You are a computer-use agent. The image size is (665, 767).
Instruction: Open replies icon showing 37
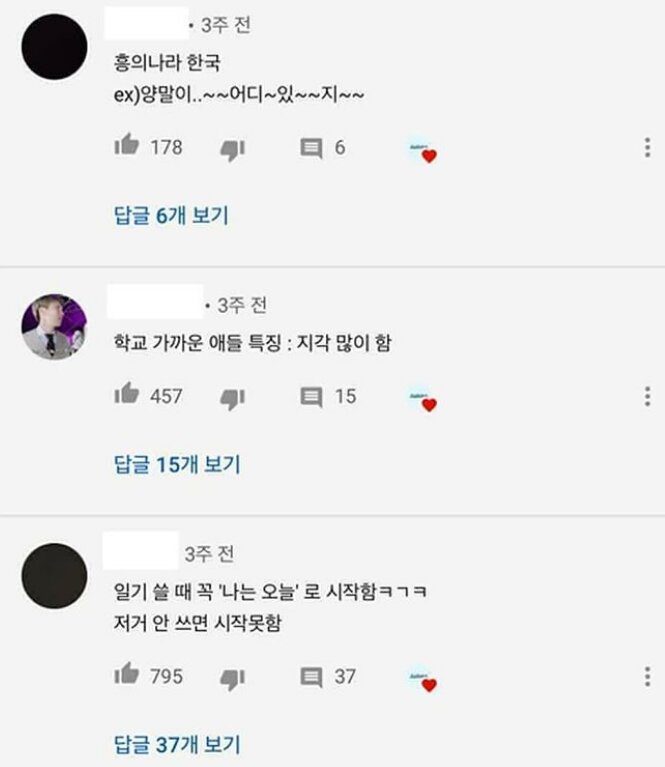(x=311, y=677)
